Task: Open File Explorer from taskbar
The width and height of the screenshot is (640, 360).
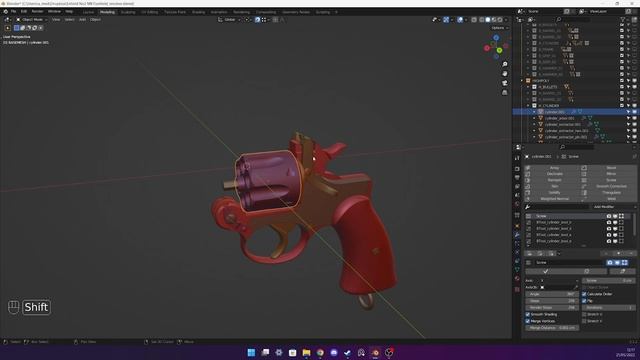Action: coord(306,353)
